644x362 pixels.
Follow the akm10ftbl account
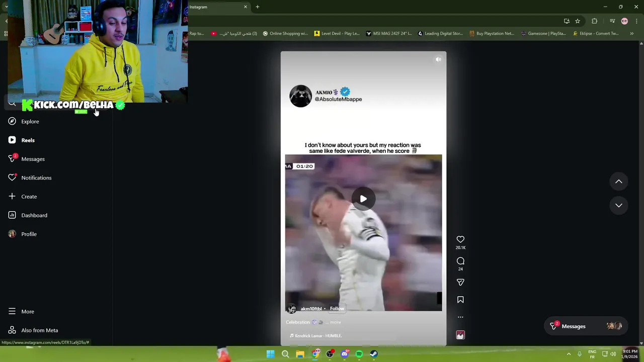point(337,309)
